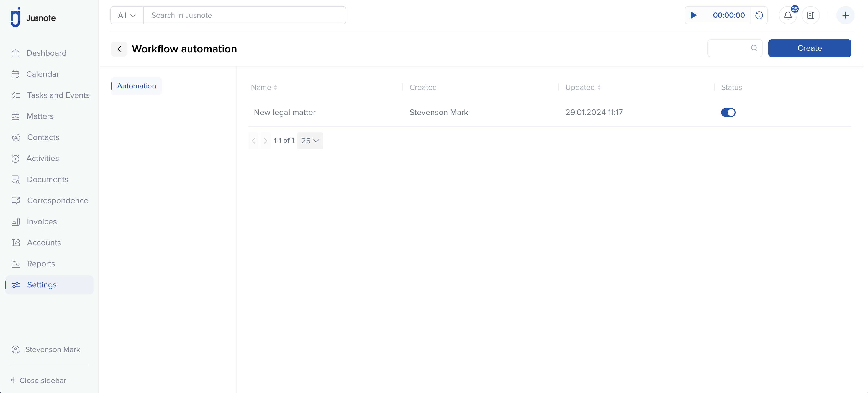868x393 pixels.
Task: Open the Documents sidebar icon
Action: coord(16,180)
